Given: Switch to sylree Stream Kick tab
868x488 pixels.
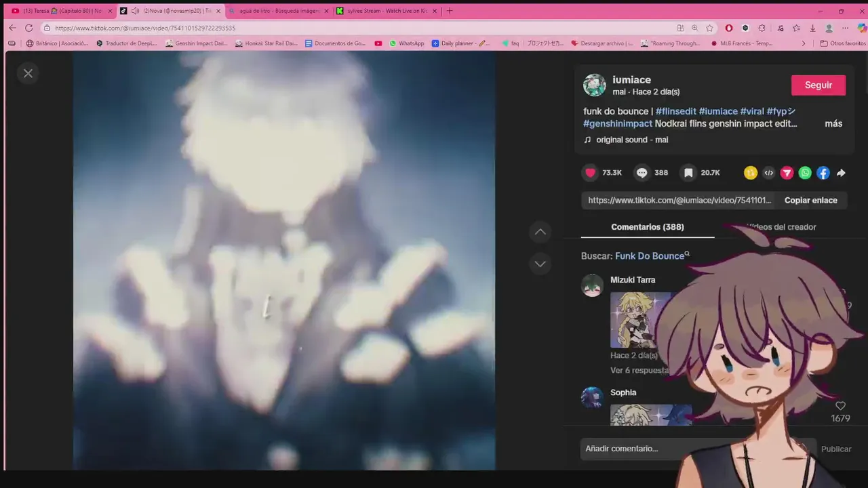Looking at the screenshot, I should pos(387,11).
